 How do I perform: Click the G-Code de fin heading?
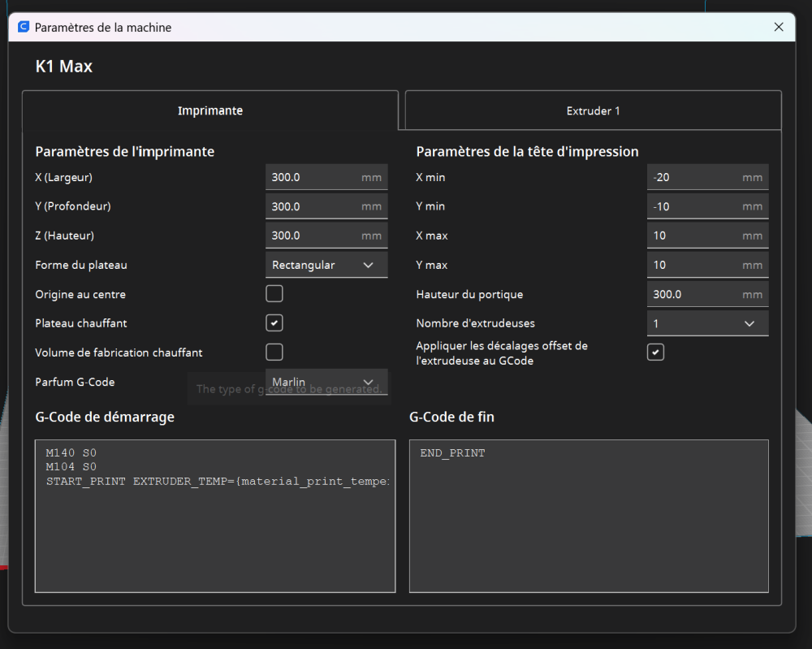[x=451, y=417]
